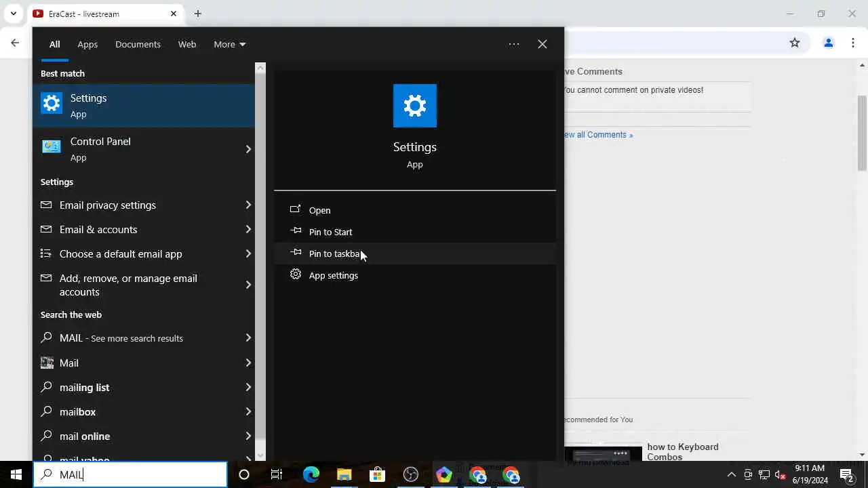The image size is (868, 488).
Task: Open search options three-dot menu
Action: click(514, 44)
